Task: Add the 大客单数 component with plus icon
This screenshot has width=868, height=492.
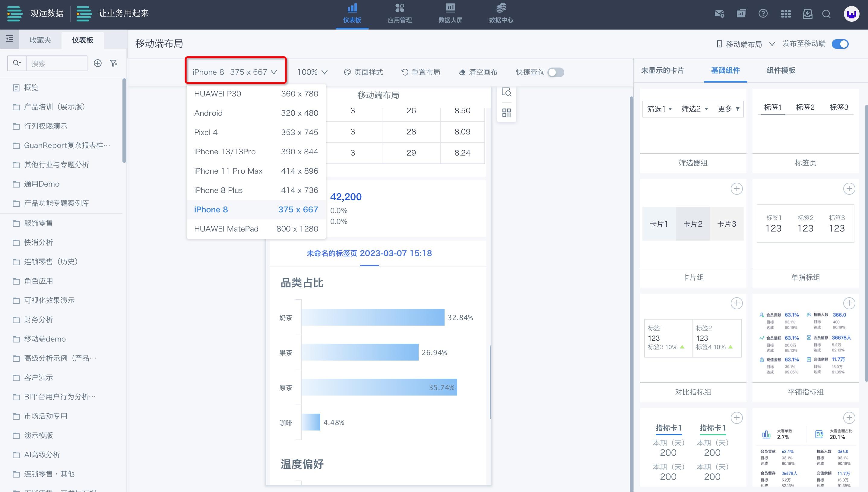Action: pyautogui.click(x=849, y=418)
